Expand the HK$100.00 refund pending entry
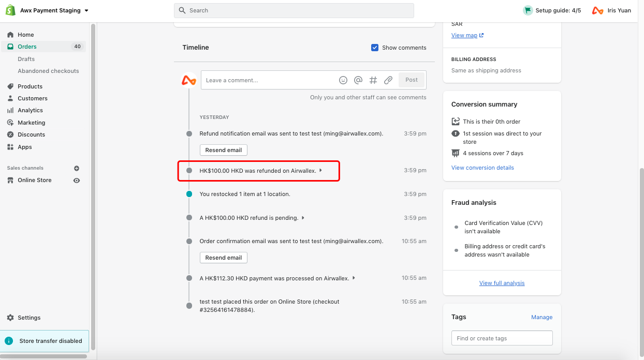 click(303, 218)
